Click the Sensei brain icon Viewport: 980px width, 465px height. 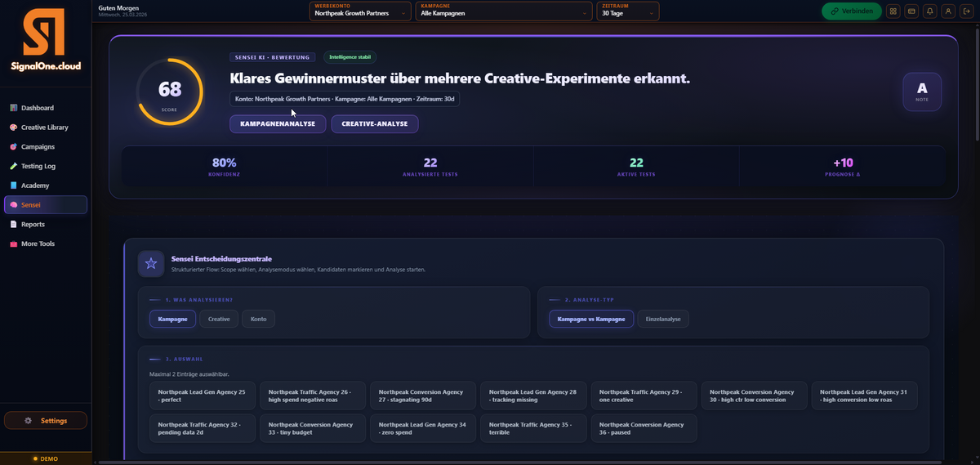(13, 205)
